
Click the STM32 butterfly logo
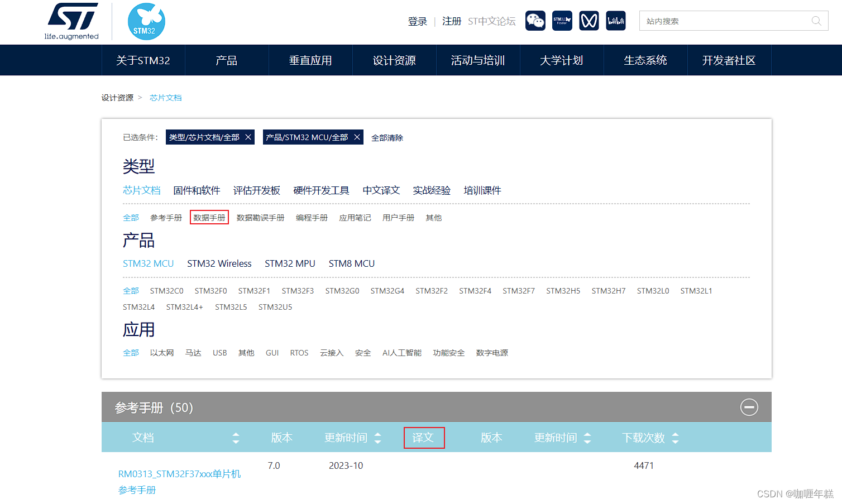coord(146,21)
